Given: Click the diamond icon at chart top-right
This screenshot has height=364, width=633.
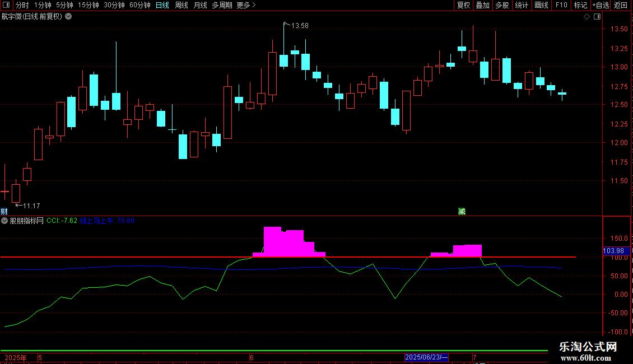Looking at the screenshot, I should [587, 17].
